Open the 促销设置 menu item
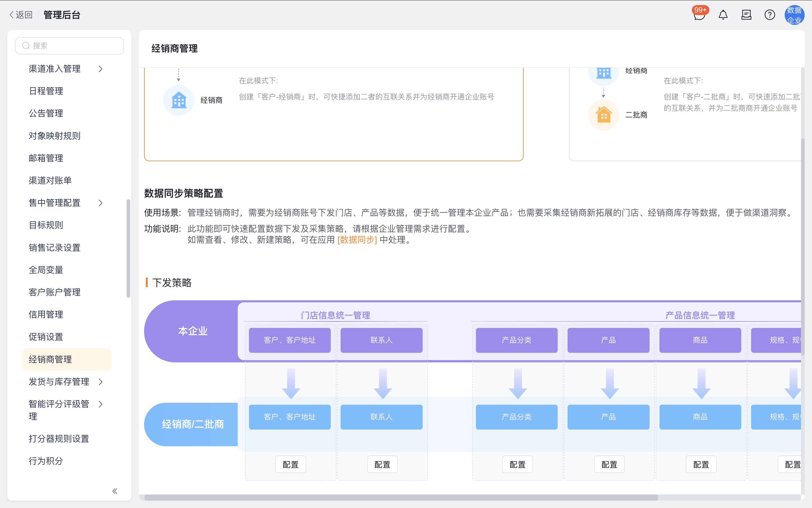The height and width of the screenshot is (508, 812). coord(67,337)
